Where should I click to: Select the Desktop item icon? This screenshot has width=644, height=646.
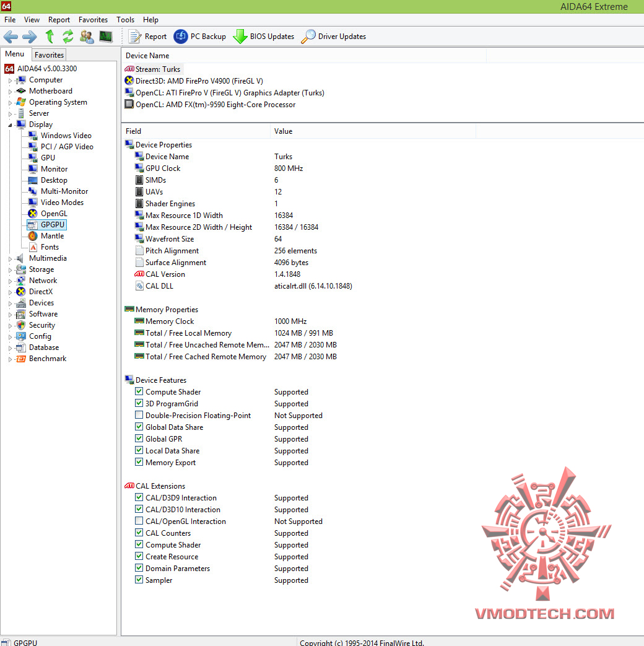point(33,180)
